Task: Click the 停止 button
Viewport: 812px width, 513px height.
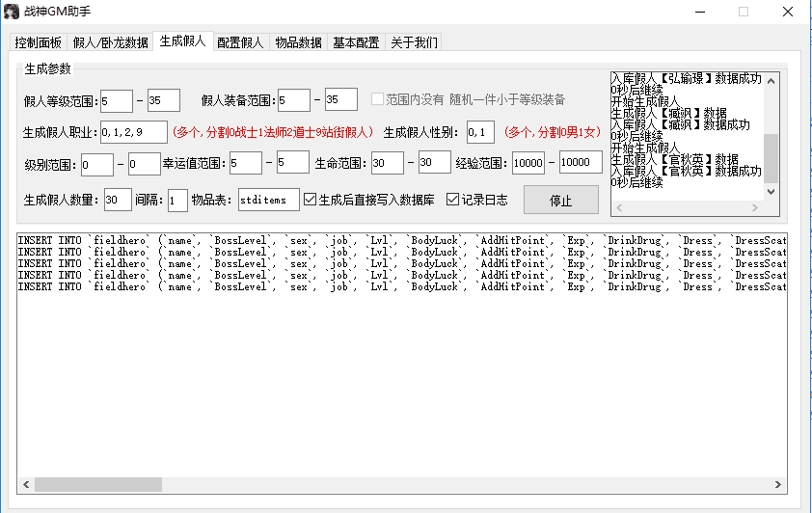Action: click(x=561, y=201)
